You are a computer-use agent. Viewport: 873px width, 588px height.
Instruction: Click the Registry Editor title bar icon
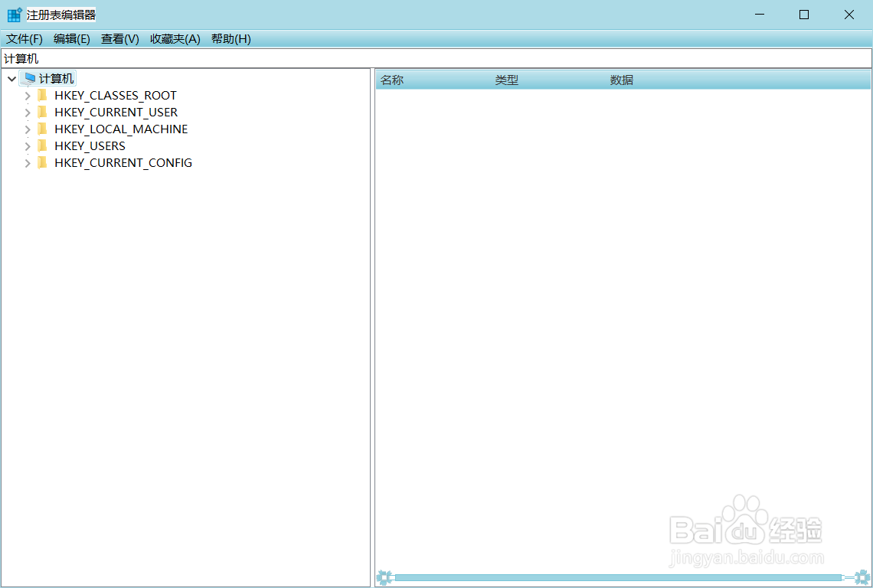tap(15, 15)
